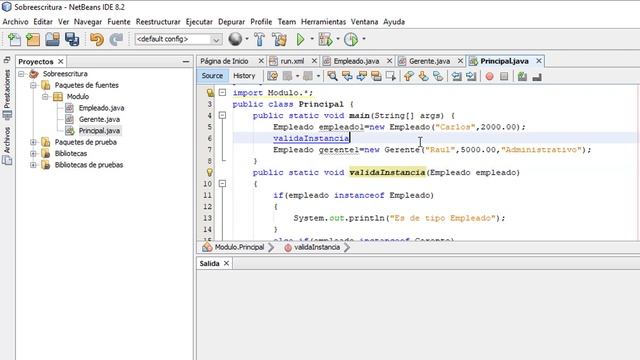Build the project with the hammer icon
Viewport: 640px width, 360px height.
pyautogui.click(x=260, y=40)
